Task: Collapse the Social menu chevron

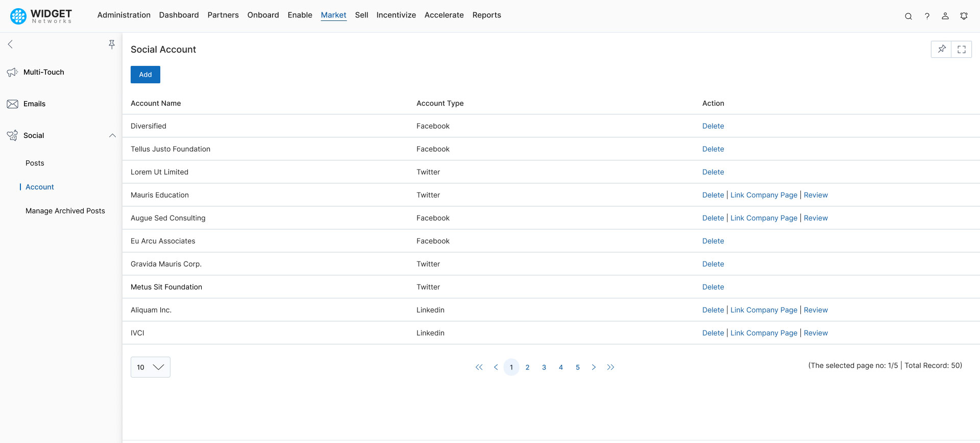Action: click(x=112, y=135)
